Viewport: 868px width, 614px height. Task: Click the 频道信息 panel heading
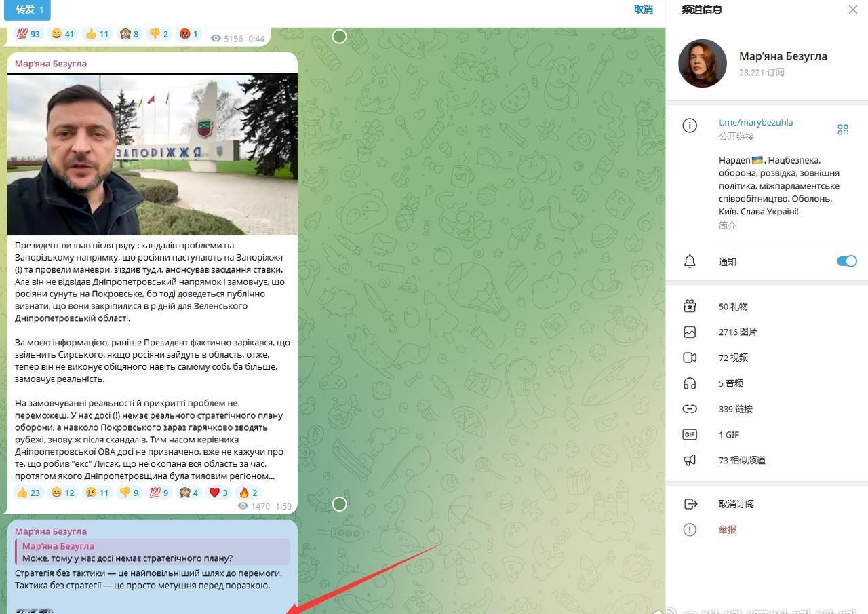coord(702,9)
